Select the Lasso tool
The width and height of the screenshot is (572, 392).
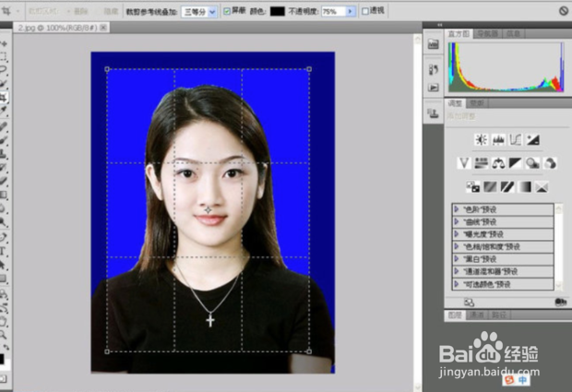4,69
